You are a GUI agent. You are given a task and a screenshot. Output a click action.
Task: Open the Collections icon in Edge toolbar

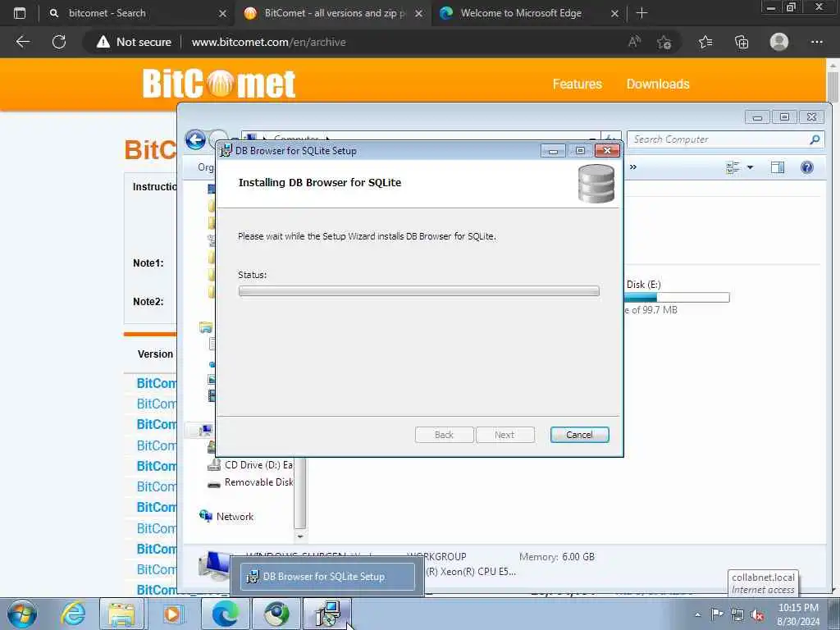click(x=742, y=42)
